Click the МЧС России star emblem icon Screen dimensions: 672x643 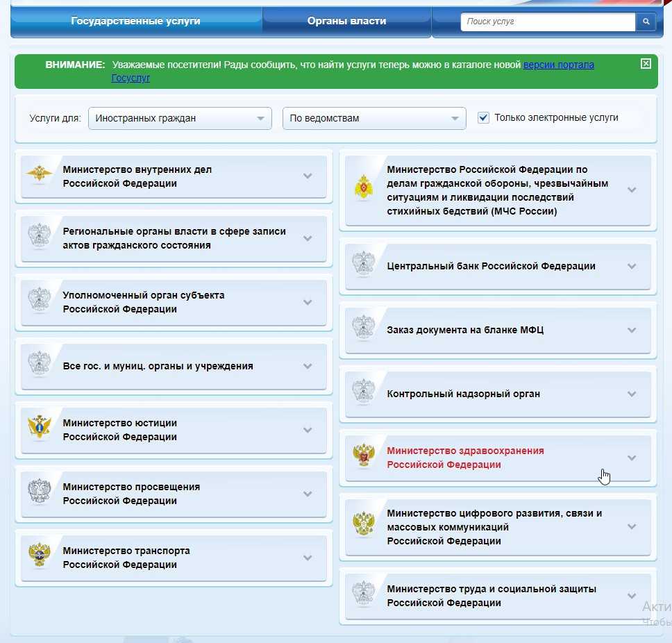(364, 187)
